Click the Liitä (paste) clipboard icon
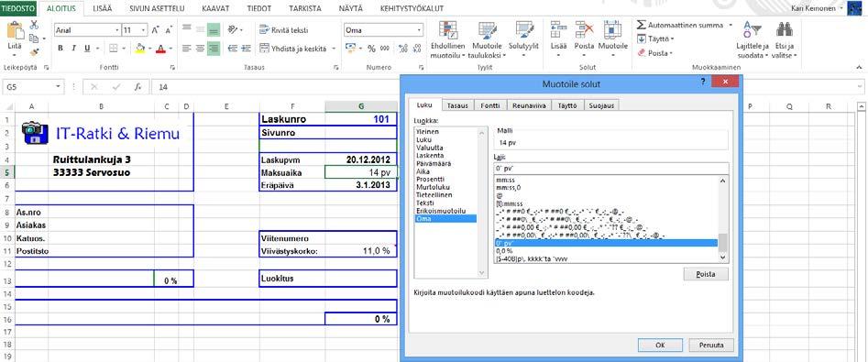The height and width of the screenshot is (362, 868). tap(15, 31)
